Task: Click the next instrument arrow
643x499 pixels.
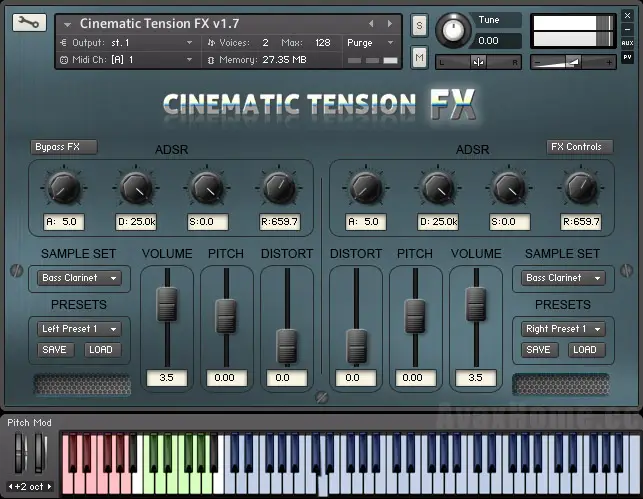Action: click(x=390, y=24)
